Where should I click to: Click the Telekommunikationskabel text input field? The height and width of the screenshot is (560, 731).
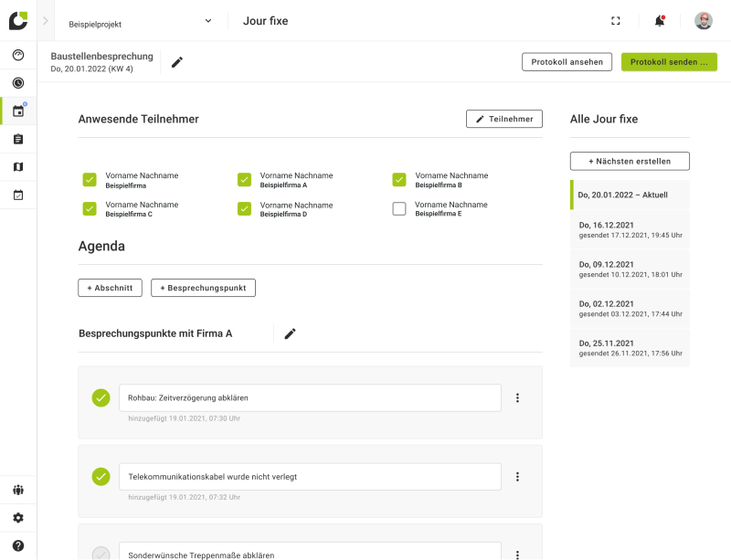tap(310, 477)
